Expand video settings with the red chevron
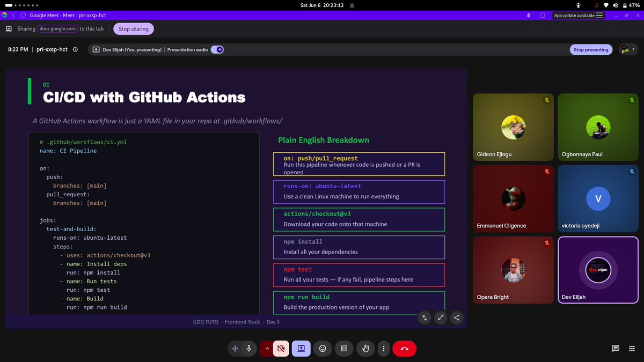Viewport: 644px width, 362px height. pyautogui.click(x=266, y=349)
